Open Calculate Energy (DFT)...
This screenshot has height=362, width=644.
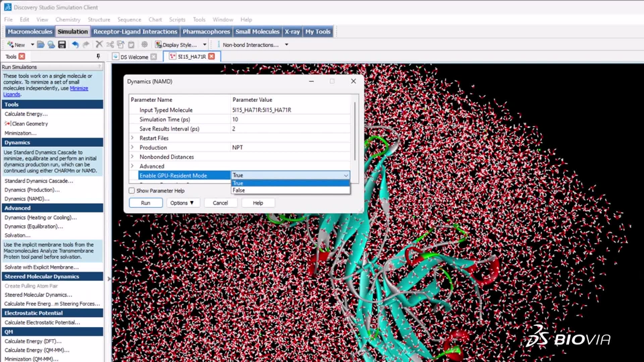(33, 341)
